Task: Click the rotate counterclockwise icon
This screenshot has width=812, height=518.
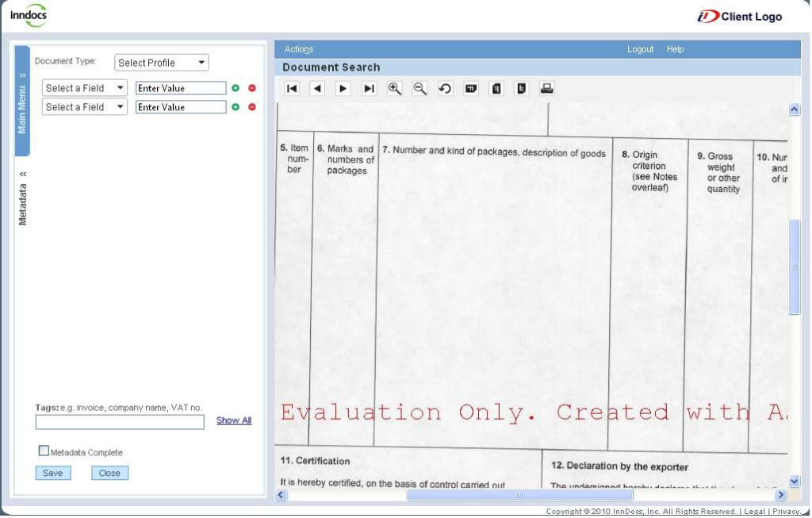Action: 446,89
